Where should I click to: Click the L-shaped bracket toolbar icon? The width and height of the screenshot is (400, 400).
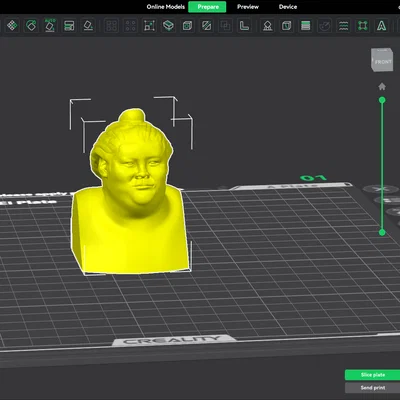click(244, 26)
